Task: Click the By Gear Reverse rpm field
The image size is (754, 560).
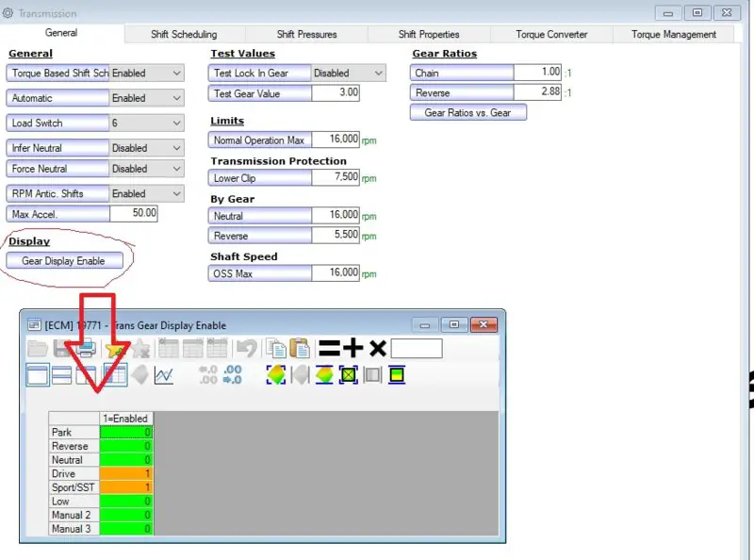Action: tap(336, 235)
